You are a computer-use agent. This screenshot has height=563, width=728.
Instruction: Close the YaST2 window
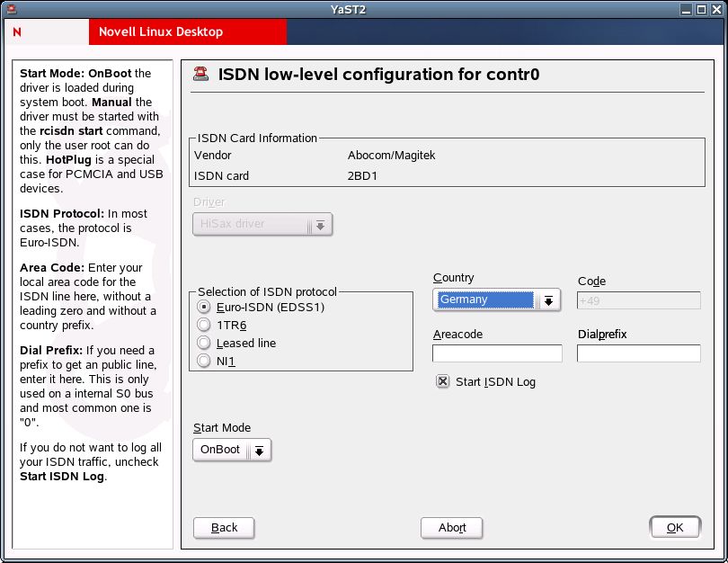(717, 9)
